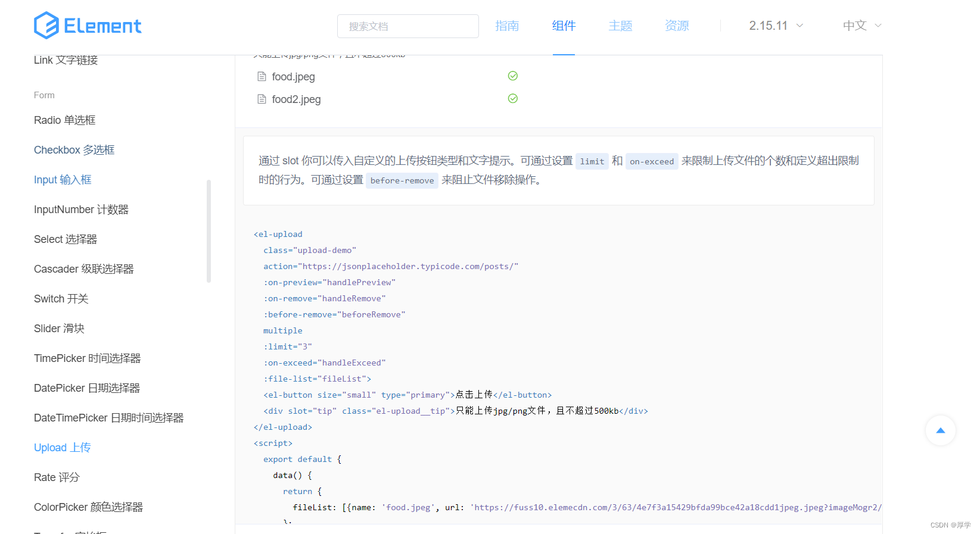Open the 组件 components tab
The image size is (980, 534).
pyautogui.click(x=564, y=26)
